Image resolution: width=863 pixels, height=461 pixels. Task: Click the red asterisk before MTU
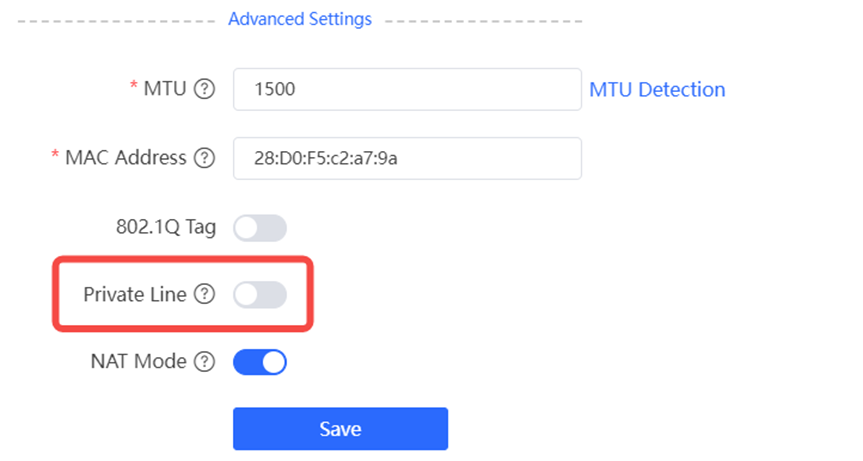click(133, 85)
